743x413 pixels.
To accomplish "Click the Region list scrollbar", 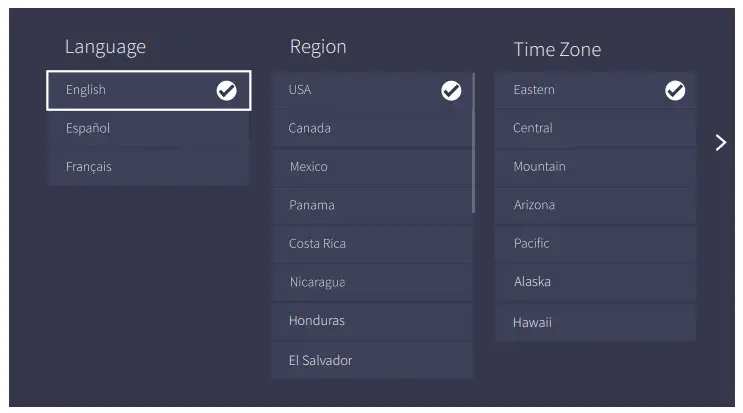I will [473, 143].
